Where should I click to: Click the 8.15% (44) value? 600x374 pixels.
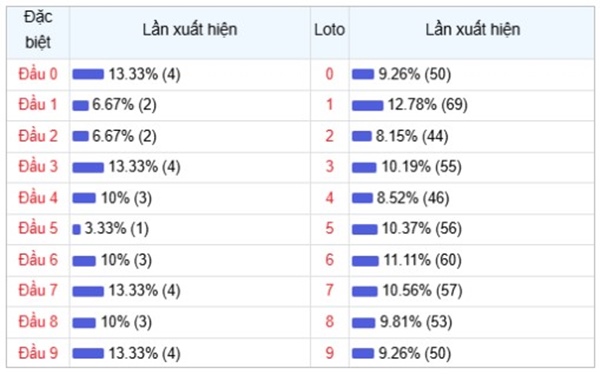412,136
